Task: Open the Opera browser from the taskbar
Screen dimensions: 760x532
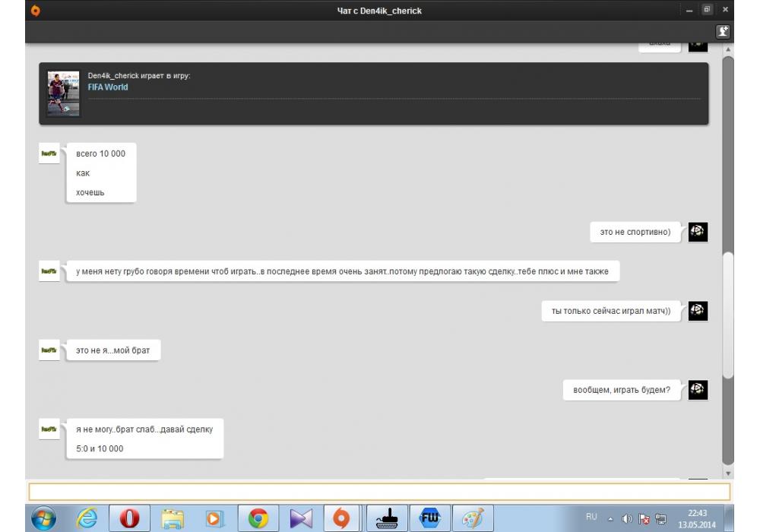Action: pos(129,518)
